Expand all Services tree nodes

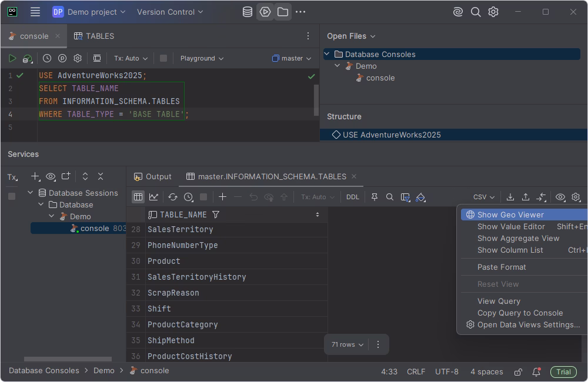tap(85, 176)
